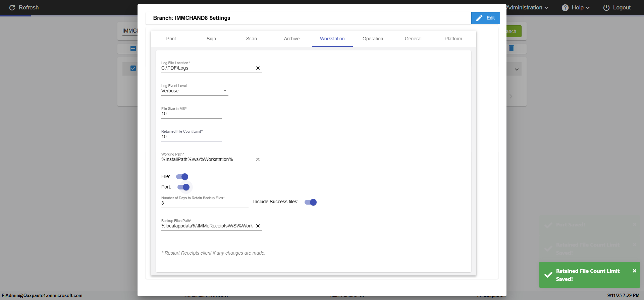Click the File Size in MB field
Screen dimensions: 644x300
pos(192,114)
